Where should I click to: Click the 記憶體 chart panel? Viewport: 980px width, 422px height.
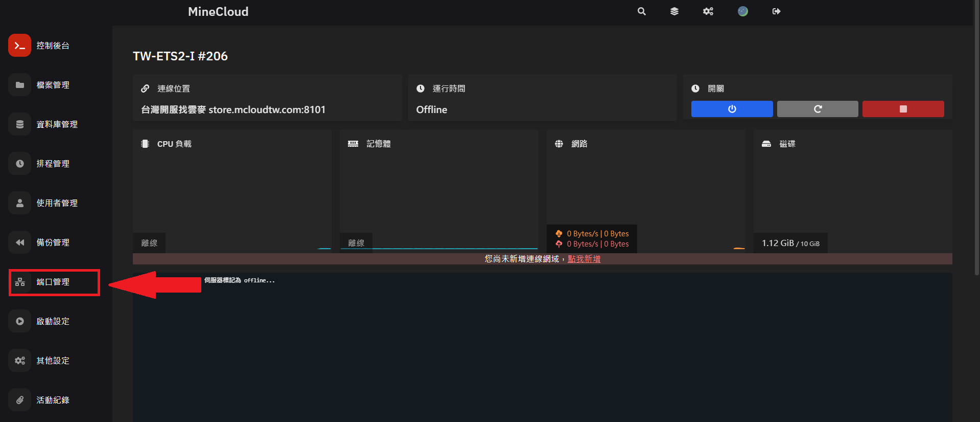pyautogui.click(x=439, y=191)
